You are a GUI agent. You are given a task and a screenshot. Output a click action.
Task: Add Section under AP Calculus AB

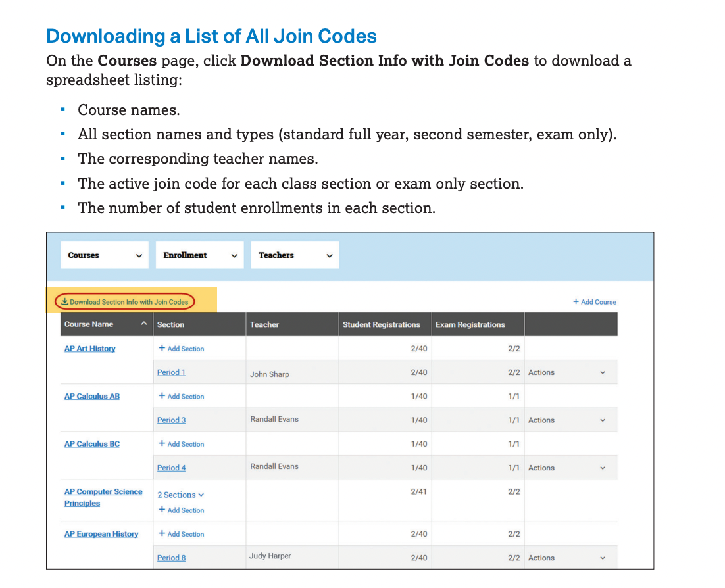pos(182,397)
